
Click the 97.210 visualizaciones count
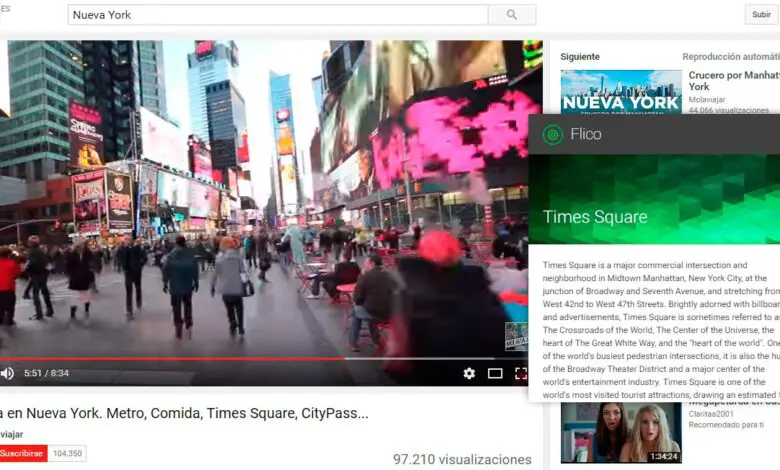tap(462, 459)
